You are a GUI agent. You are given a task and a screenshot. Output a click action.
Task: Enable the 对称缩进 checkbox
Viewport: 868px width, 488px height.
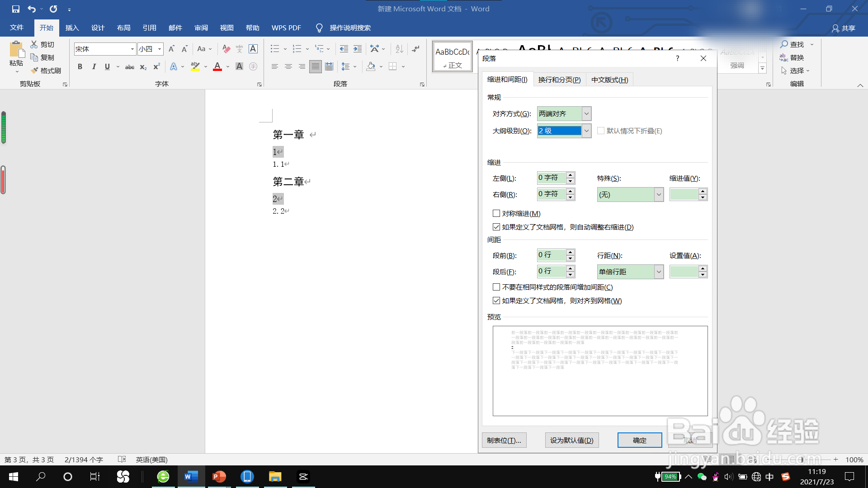click(496, 213)
